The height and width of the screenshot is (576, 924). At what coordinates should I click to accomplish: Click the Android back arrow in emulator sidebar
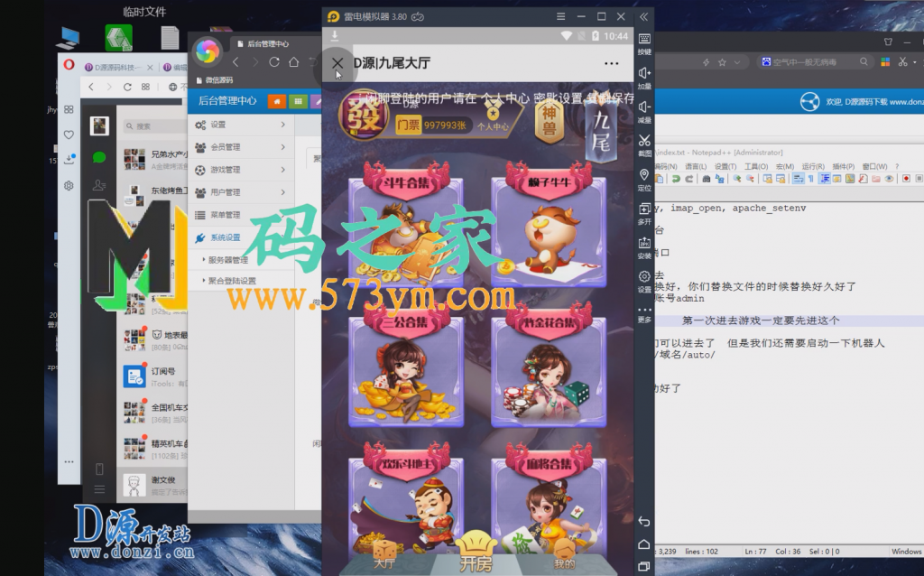[x=644, y=522]
